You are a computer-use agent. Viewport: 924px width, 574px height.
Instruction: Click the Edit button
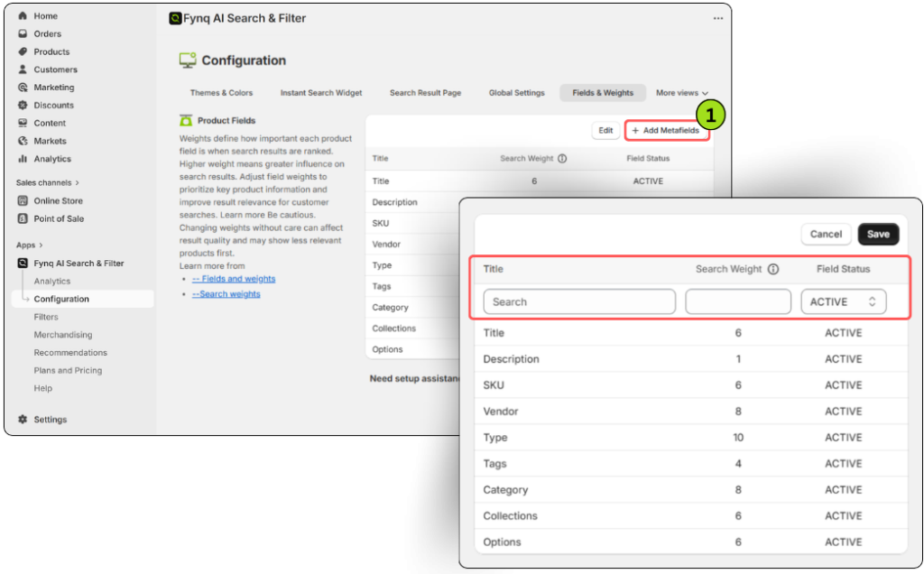click(x=605, y=130)
